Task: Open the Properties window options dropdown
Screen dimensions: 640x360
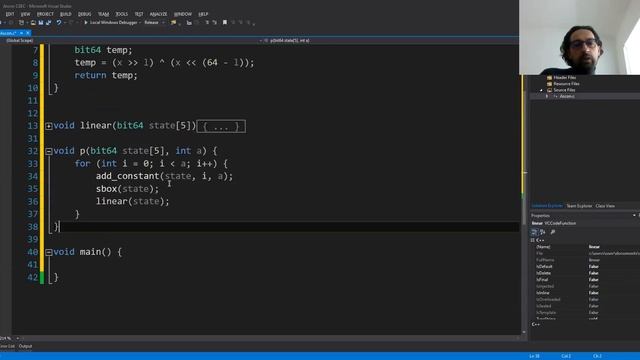Action: pos(634,216)
